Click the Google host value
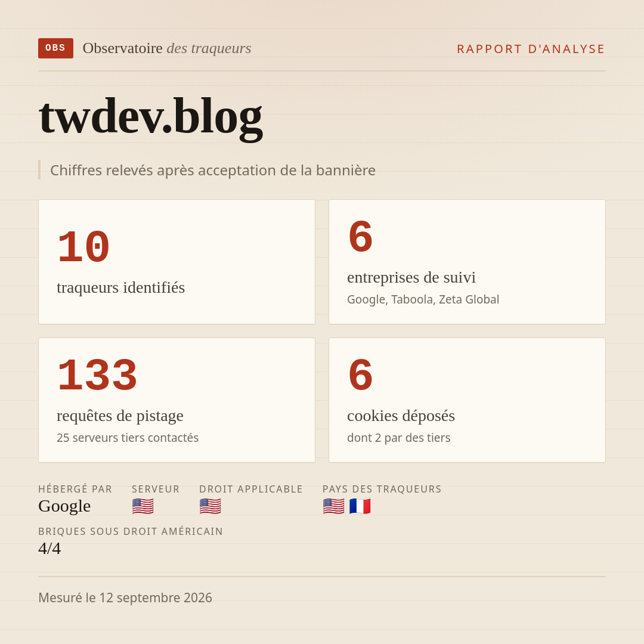The height and width of the screenshot is (644, 644). coord(64,506)
